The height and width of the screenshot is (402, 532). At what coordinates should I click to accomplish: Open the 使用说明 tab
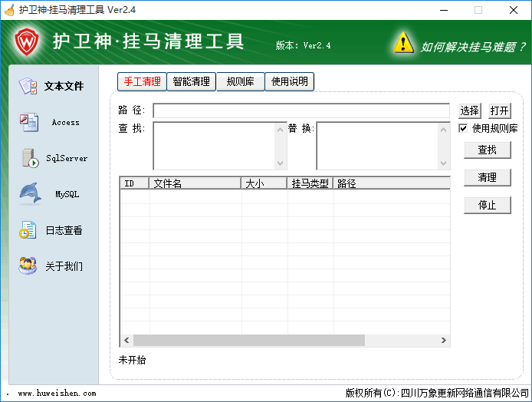[x=290, y=81]
